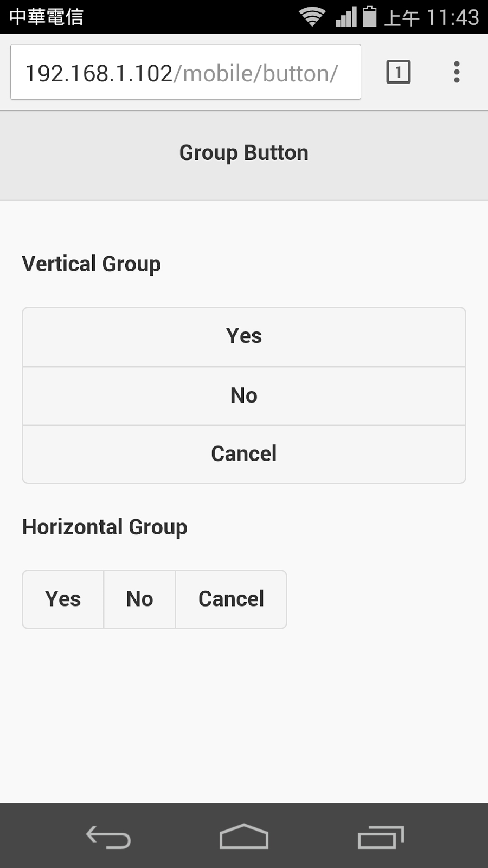488x868 pixels.
Task: Focus the address bar showing 192.168.1.102
Action: point(185,73)
